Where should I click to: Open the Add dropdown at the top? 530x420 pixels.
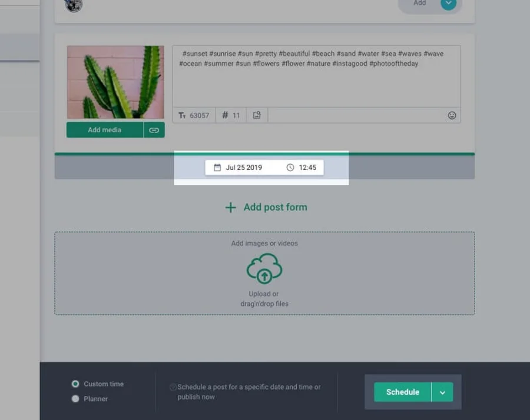[449, 4]
